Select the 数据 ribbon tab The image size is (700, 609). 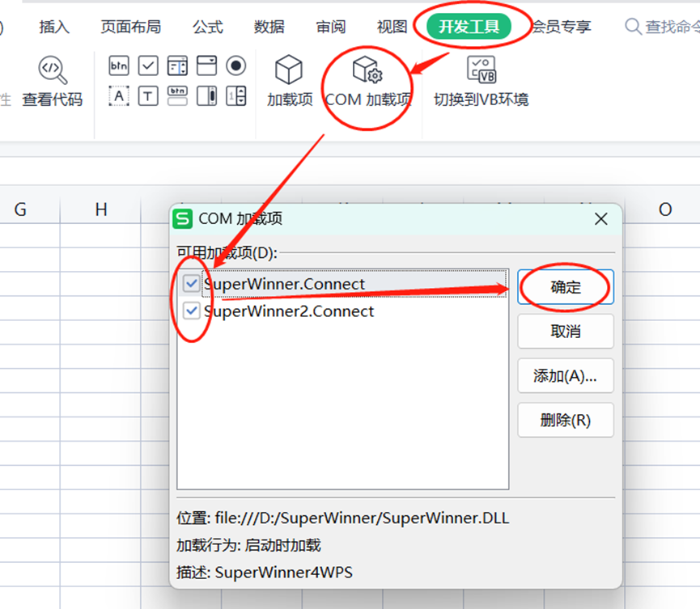point(269,27)
